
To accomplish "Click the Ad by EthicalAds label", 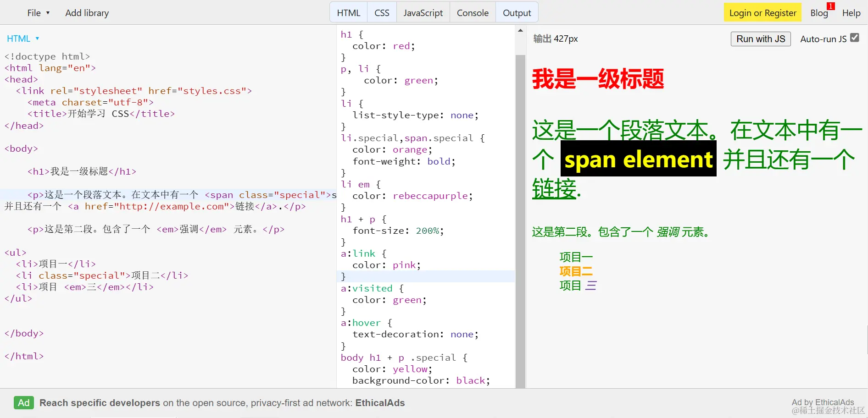I will [x=823, y=402].
